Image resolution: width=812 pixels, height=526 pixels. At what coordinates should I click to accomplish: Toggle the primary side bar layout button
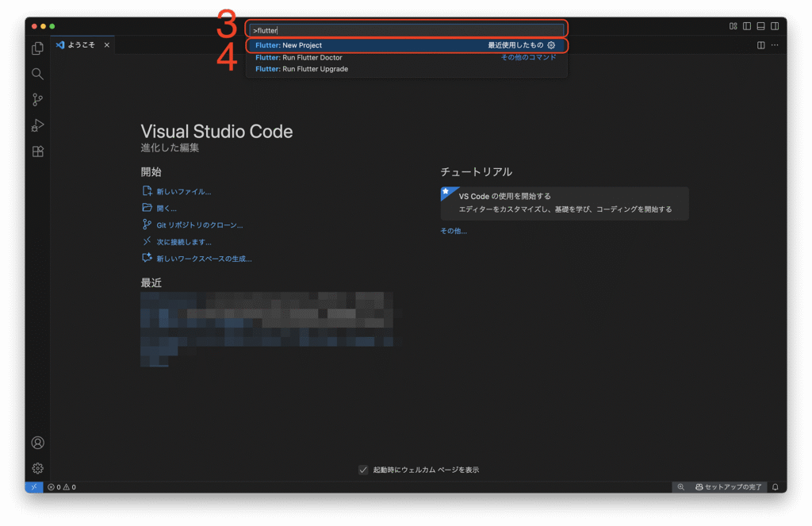pyautogui.click(x=747, y=26)
